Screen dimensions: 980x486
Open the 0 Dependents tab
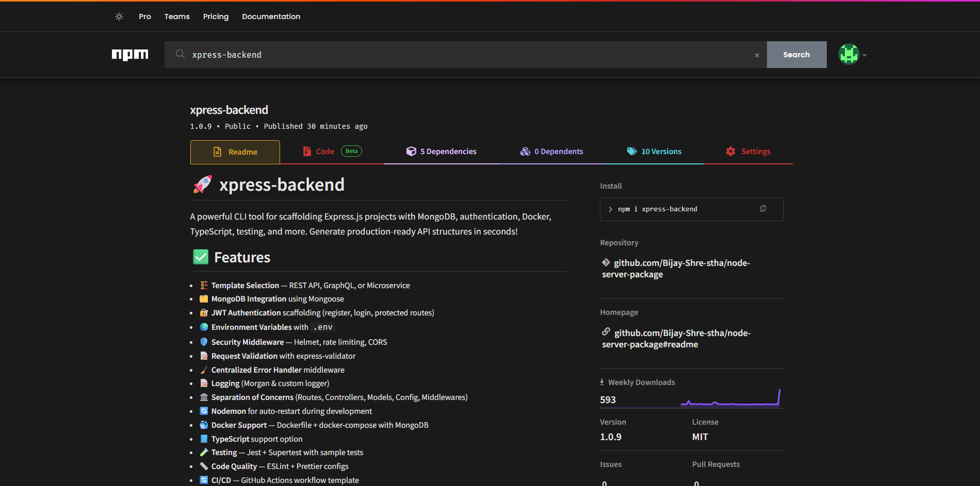551,152
